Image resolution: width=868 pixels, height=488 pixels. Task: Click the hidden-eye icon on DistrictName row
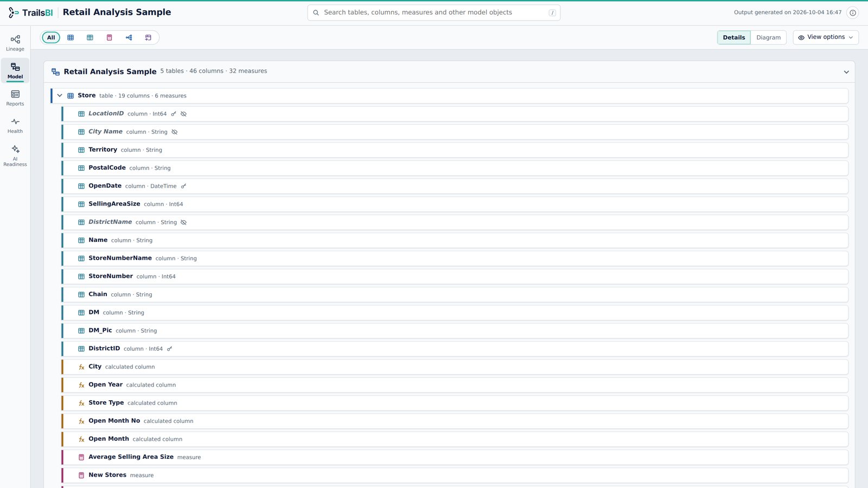[183, 222]
